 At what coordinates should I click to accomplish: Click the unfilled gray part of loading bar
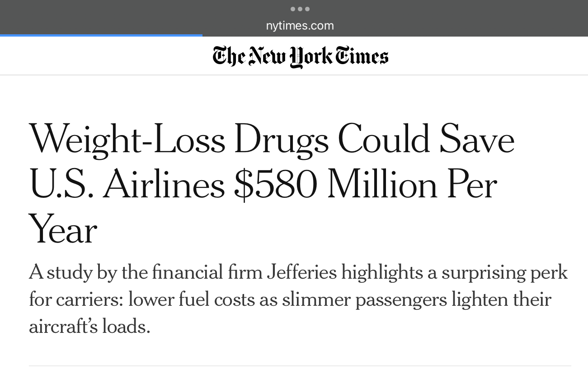coord(395,35)
